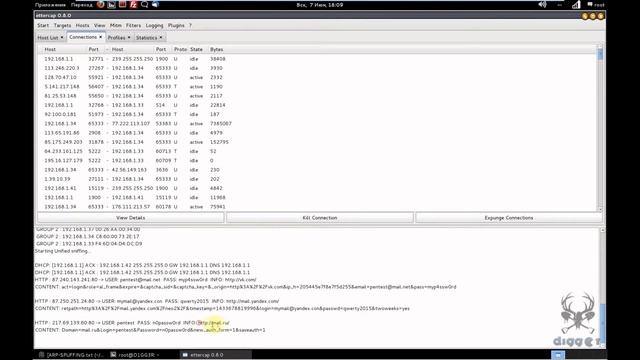Launch Firefox from the top panel

click(x=100, y=5)
